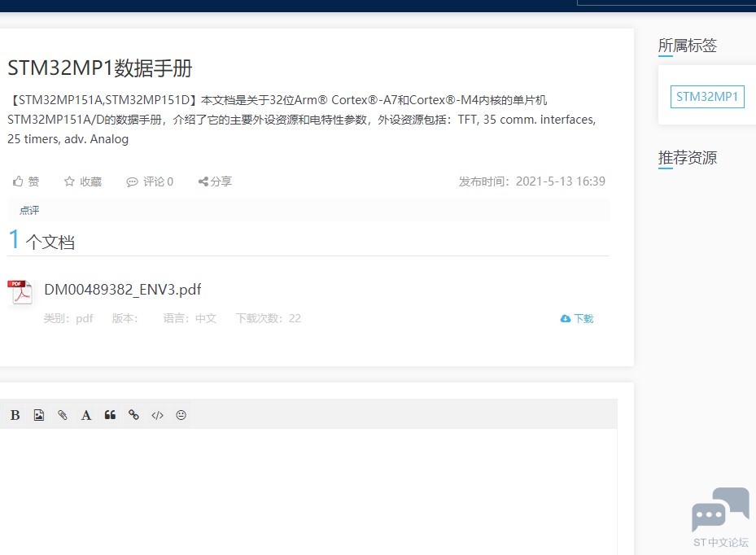The width and height of the screenshot is (756, 555).
Task: Click the 1 个文档 heading
Action: point(42,240)
